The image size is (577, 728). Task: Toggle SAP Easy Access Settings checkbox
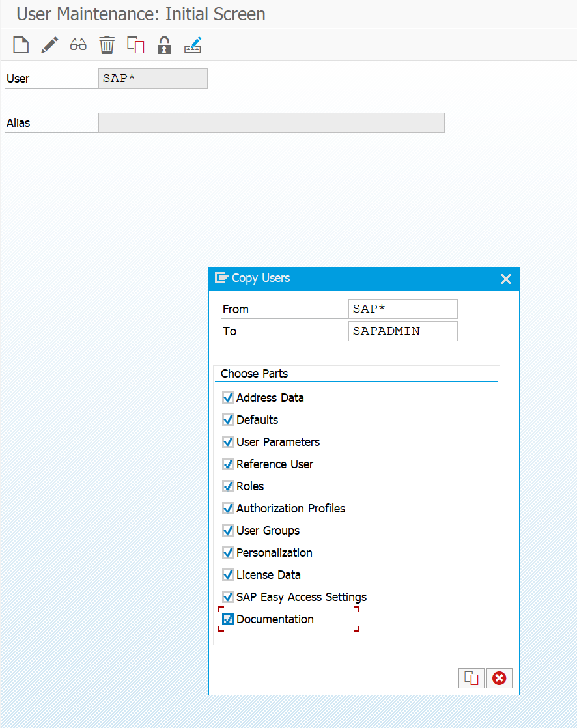pos(228,597)
